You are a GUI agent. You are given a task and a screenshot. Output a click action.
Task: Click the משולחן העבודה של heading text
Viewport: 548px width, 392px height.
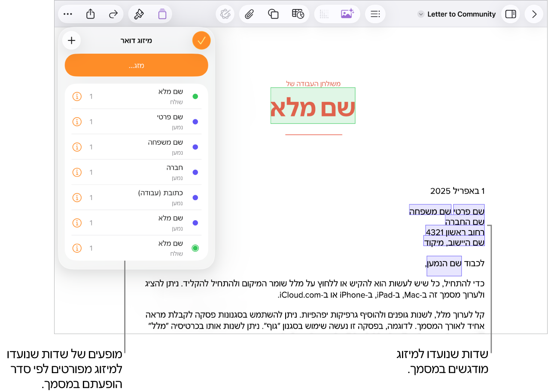(313, 84)
